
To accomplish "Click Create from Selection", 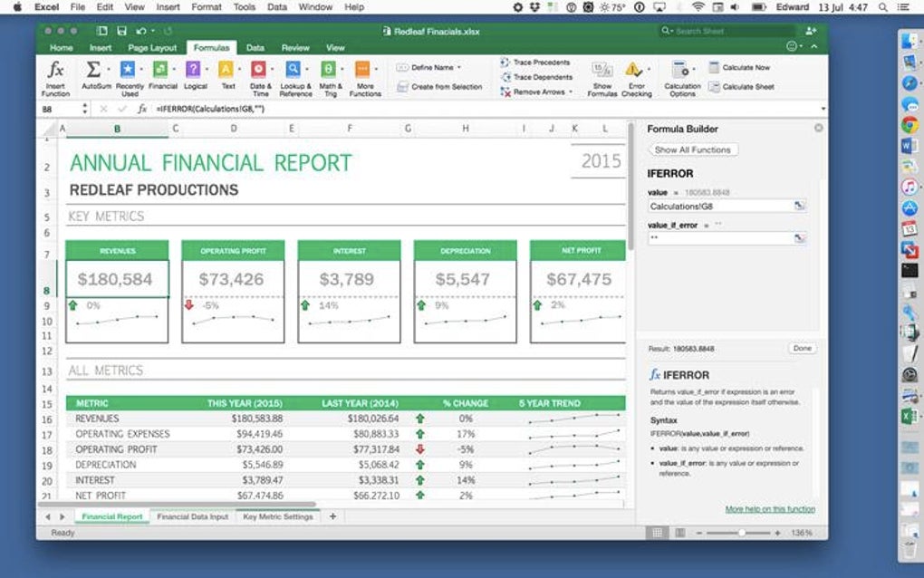I will pos(439,87).
